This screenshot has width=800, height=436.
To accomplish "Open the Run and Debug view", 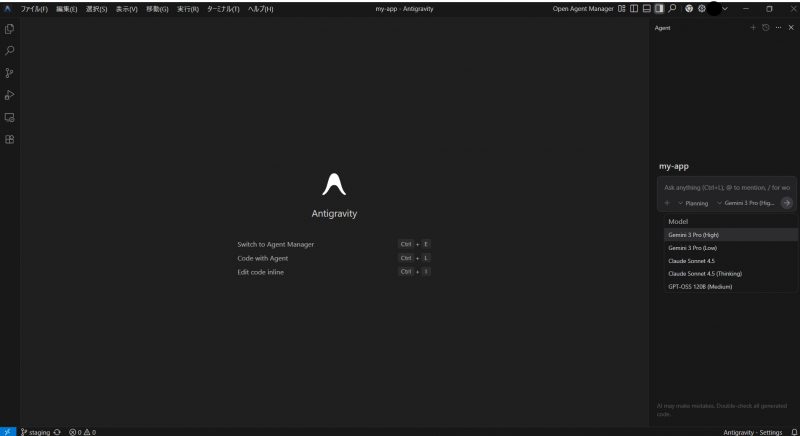I will [10, 95].
